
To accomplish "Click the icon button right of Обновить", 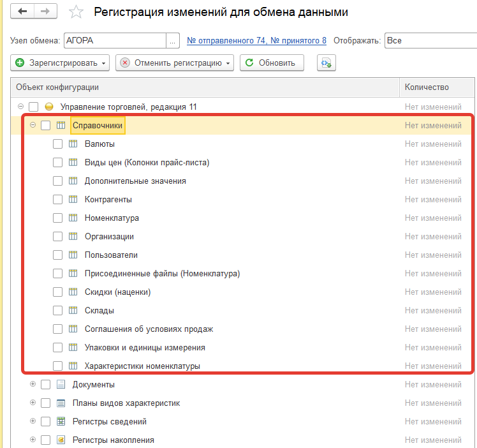I will (327, 63).
